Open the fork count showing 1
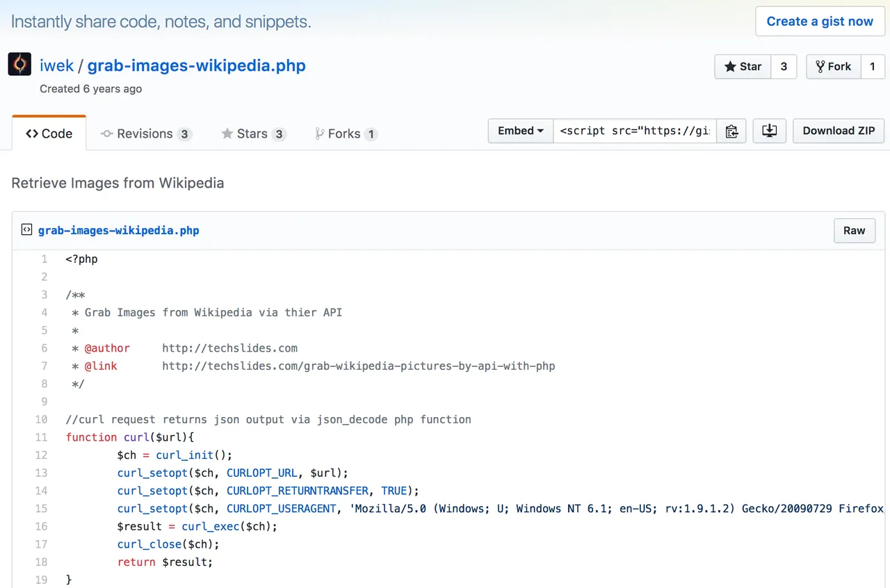890x588 pixels. coord(873,67)
